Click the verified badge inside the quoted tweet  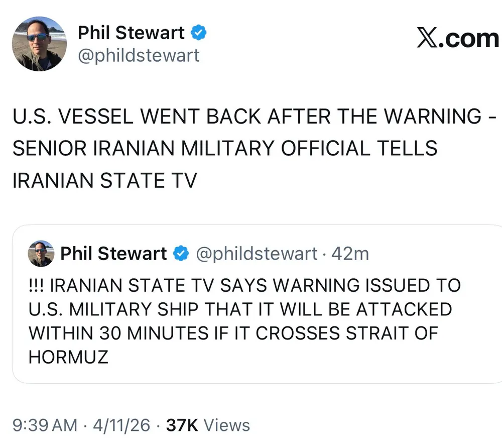[x=180, y=254]
